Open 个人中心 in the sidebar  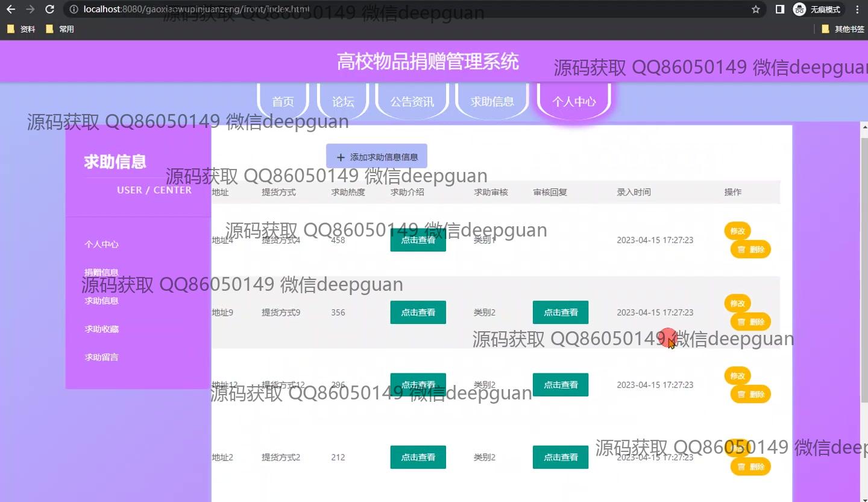(101, 244)
